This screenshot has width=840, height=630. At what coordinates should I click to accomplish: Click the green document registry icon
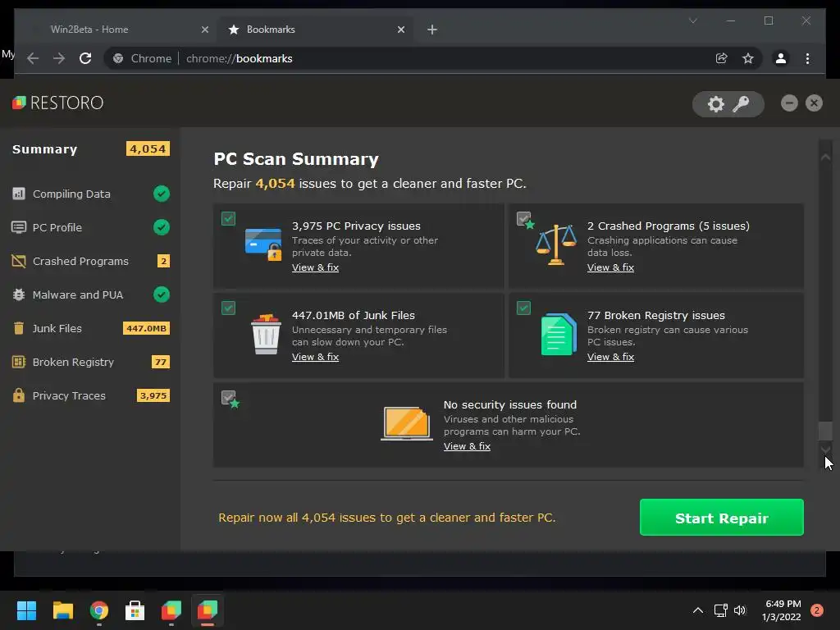point(559,335)
